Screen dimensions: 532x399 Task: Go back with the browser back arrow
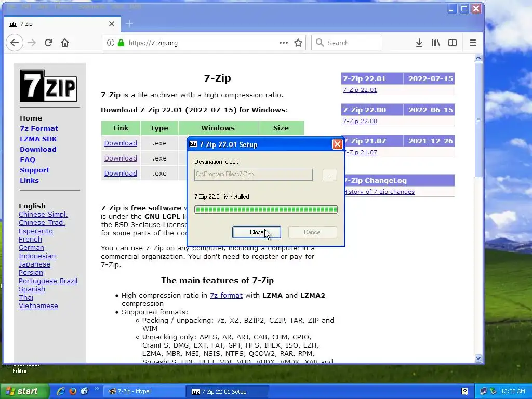coord(14,43)
